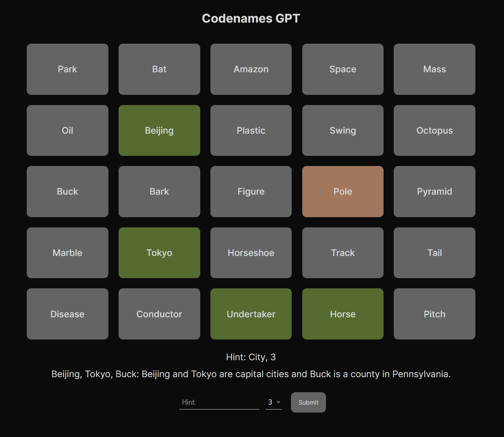Pick the Disease card
504x437 pixels.
[x=67, y=314]
